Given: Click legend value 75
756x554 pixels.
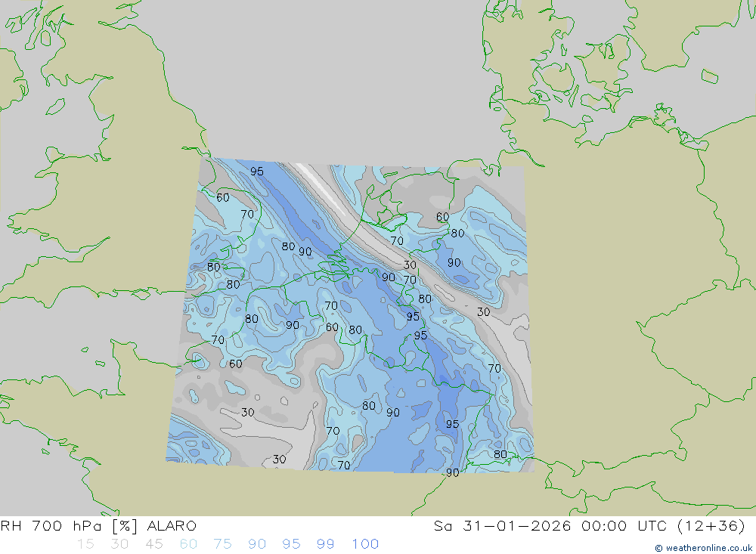Looking at the screenshot, I should tap(222, 544).
